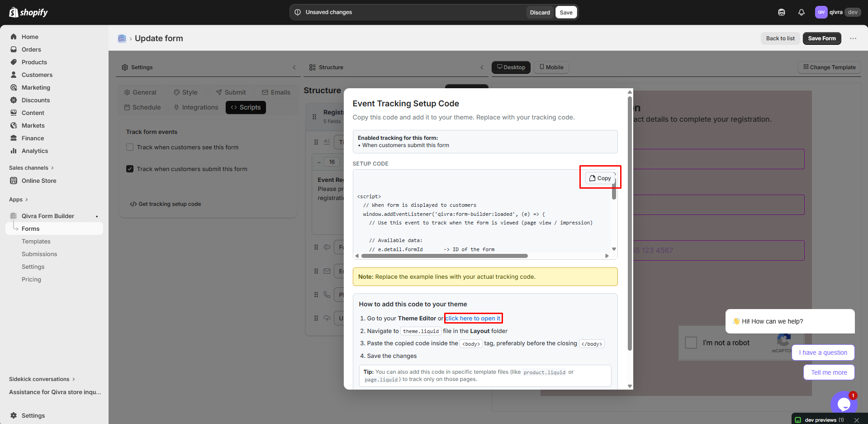Click Get tracking setup code
The image size is (868, 424).
coord(166,204)
